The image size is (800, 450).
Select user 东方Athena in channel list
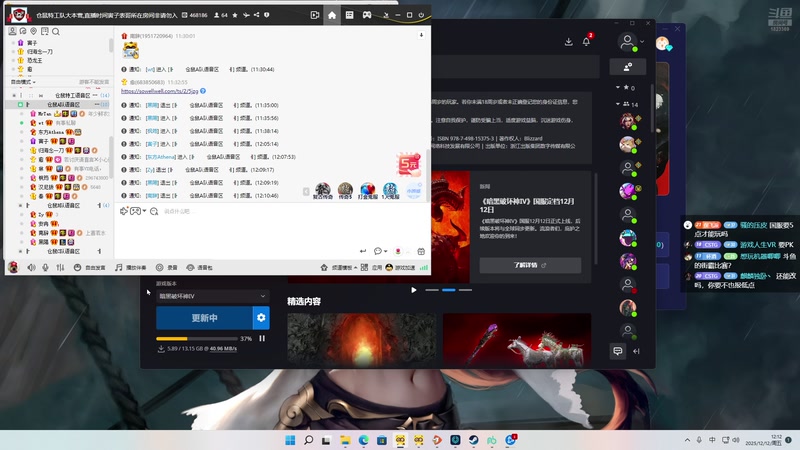[51, 132]
